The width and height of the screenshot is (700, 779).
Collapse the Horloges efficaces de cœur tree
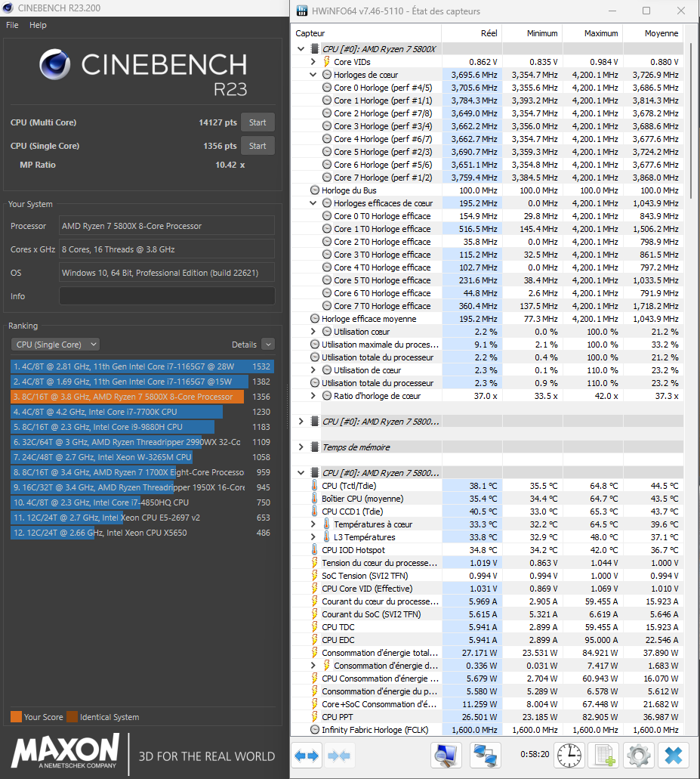(x=313, y=203)
